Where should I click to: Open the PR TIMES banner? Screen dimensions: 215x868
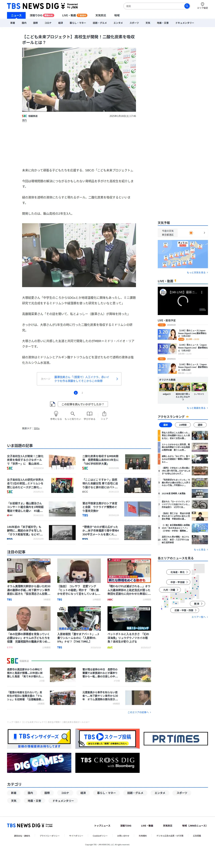pyautogui.click(x=175, y=739)
